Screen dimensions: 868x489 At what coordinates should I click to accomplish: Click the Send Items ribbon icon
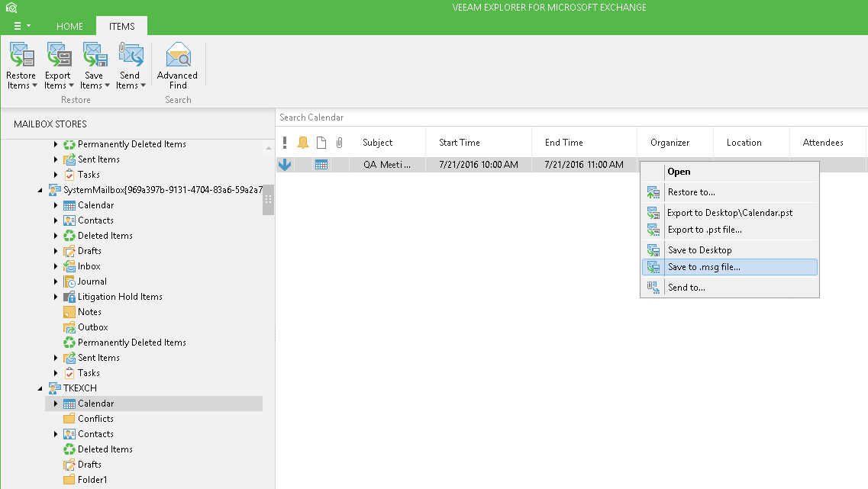tap(131, 56)
